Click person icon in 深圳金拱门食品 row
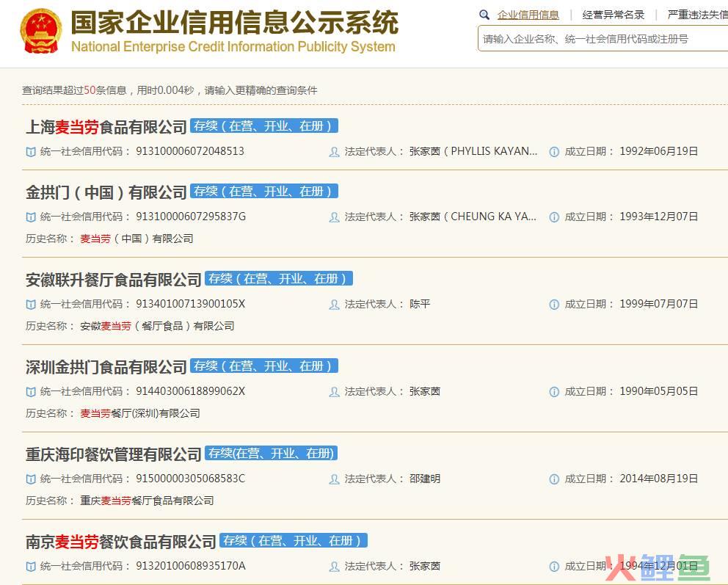 335,392
